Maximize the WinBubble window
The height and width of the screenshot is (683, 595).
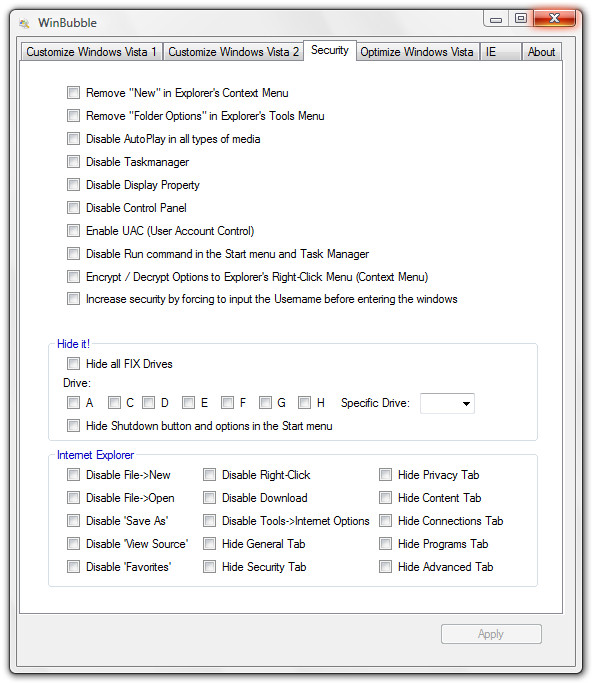tap(521, 19)
